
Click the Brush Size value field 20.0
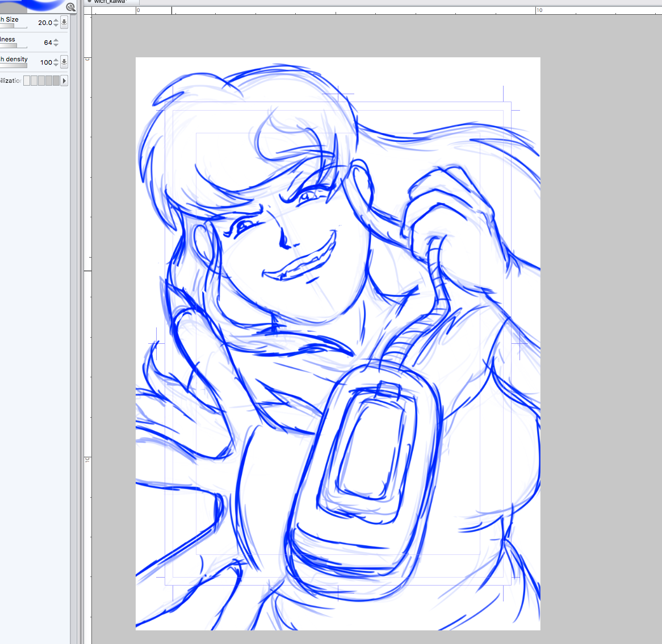pos(44,23)
